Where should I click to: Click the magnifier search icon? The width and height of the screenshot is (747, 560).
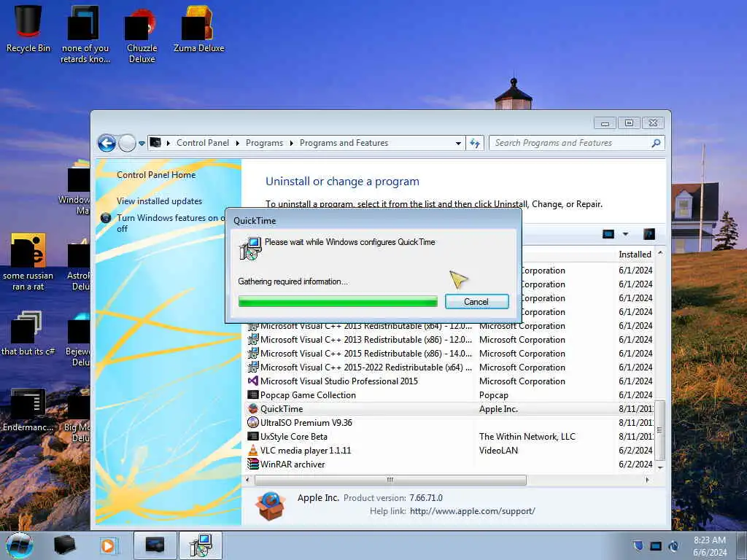pos(656,142)
